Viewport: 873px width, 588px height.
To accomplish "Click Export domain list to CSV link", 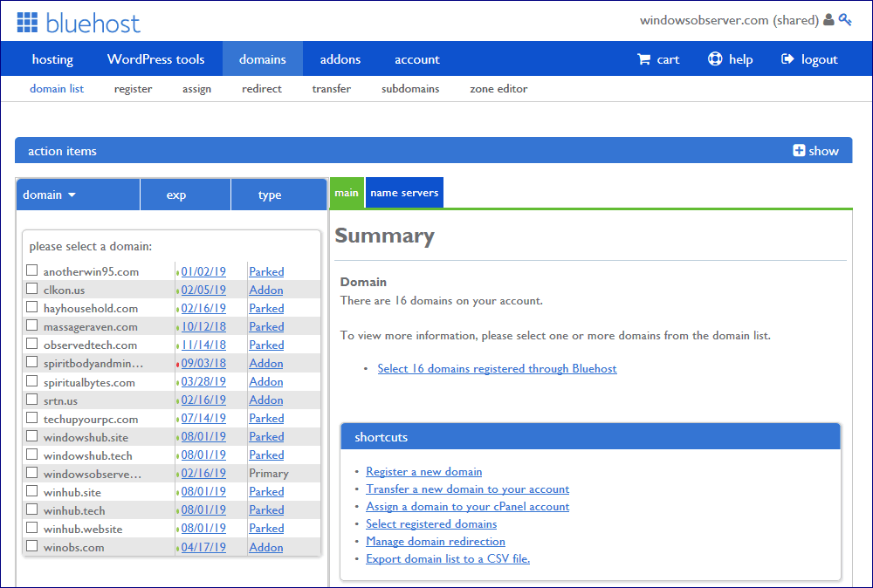I will pos(448,558).
